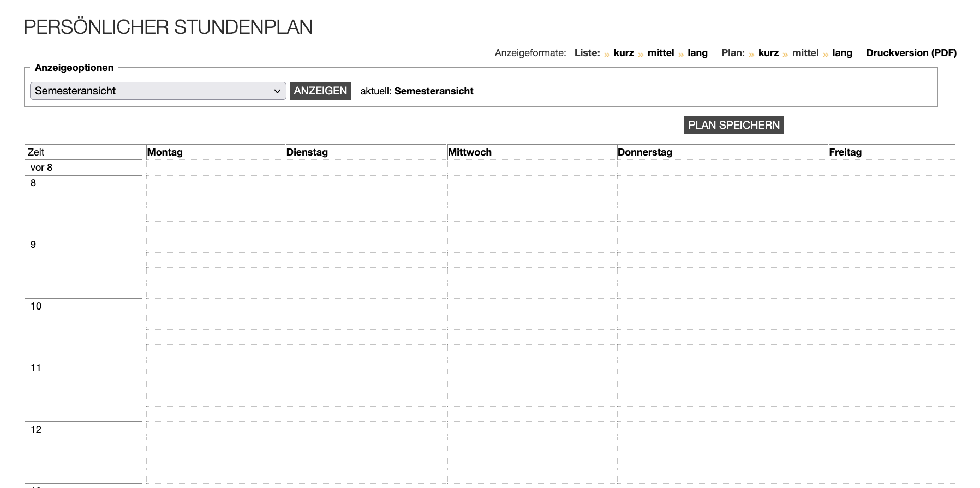Click the Zeit header cell
The height and width of the screenshot is (488, 980).
36,152
